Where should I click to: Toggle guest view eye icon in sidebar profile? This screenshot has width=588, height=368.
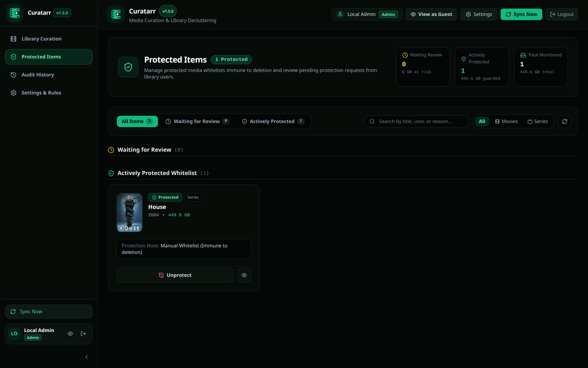[x=70, y=334]
